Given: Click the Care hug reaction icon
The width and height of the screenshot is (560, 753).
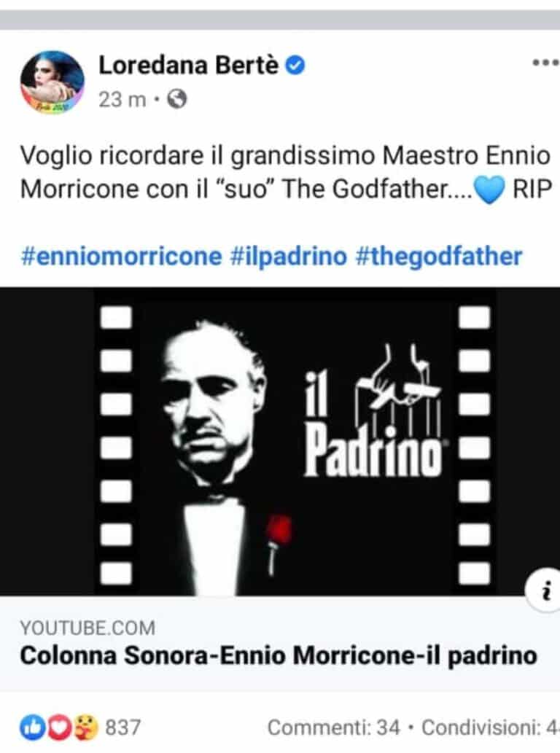Looking at the screenshot, I should pos(85,727).
